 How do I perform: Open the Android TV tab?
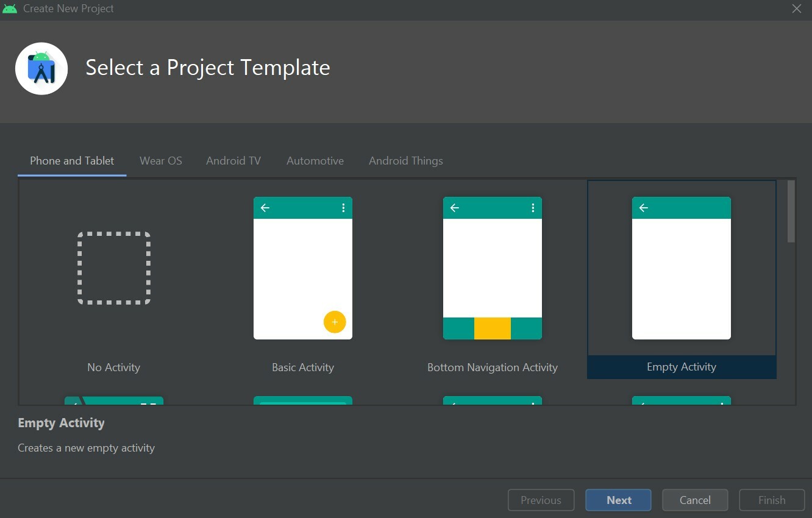(x=233, y=161)
